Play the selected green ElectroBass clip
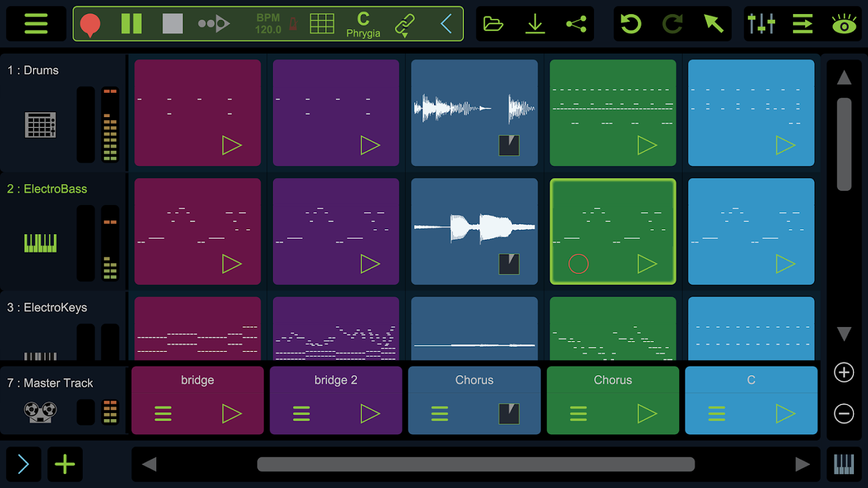The height and width of the screenshot is (488, 868). click(x=647, y=264)
